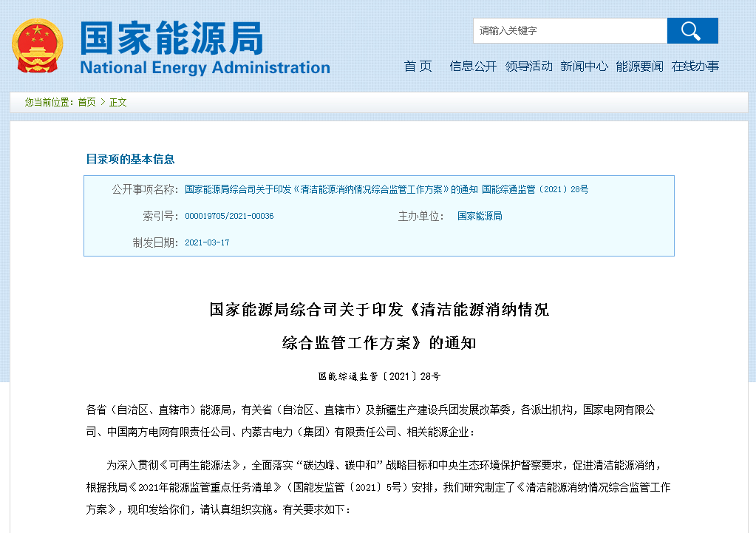Image resolution: width=756 pixels, height=533 pixels.
Task: Open the 领导活动 navigation menu
Action: tap(528, 66)
